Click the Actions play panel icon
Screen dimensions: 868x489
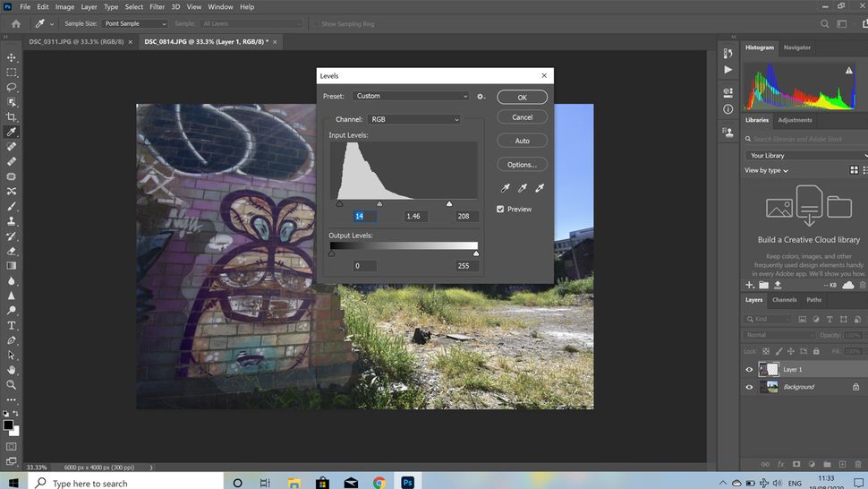[x=728, y=70]
